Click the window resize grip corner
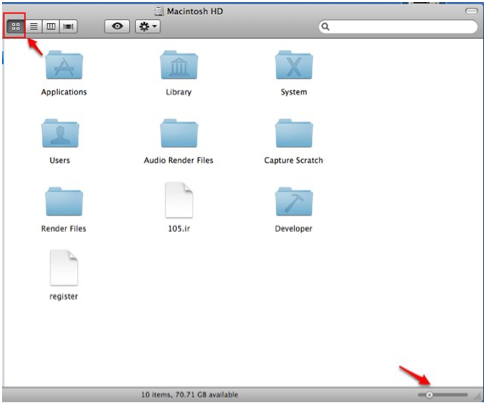484x404 pixels. click(x=478, y=396)
